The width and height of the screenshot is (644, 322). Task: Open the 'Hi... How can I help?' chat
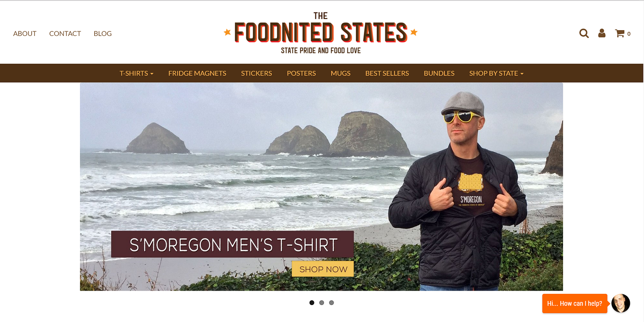(x=574, y=303)
